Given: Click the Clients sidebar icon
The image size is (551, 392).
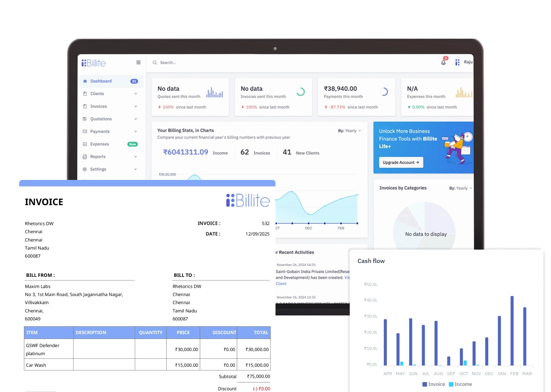Looking at the screenshot, I should point(85,94).
